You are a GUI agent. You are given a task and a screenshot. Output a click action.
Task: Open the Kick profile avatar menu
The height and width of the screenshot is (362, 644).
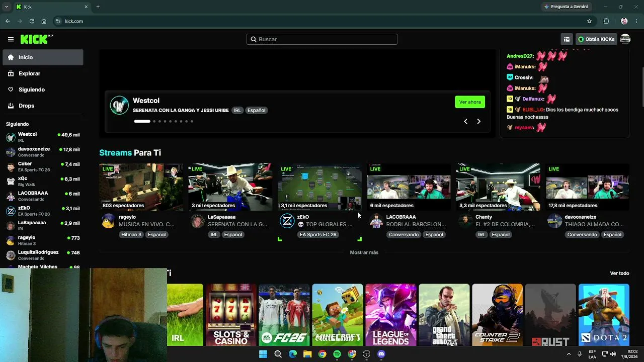[x=625, y=39]
